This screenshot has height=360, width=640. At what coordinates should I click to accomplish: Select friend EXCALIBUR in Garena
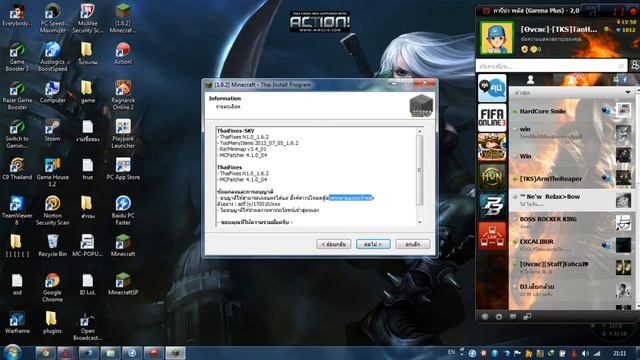pos(571,245)
